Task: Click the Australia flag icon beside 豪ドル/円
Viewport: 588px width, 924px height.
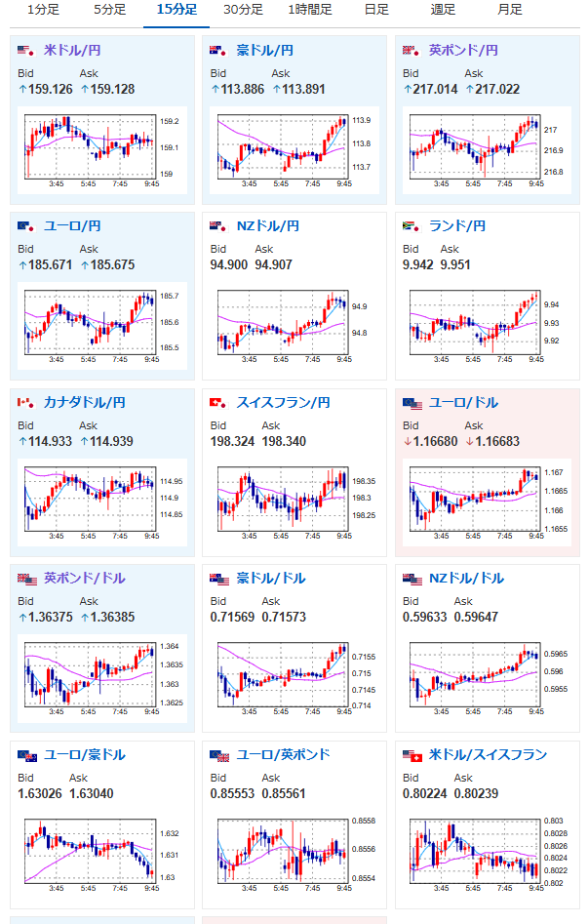Action: point(218,51)
